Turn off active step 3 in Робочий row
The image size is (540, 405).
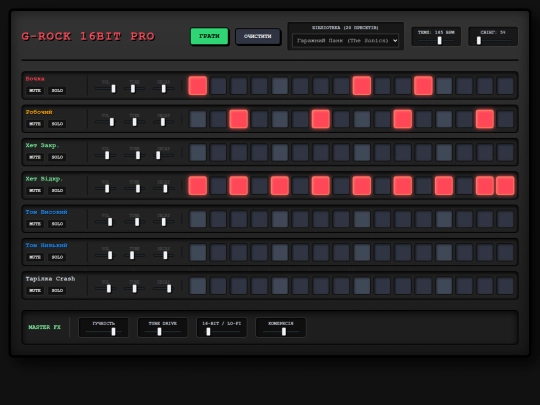pyautogui.click(x=239, y=119)
